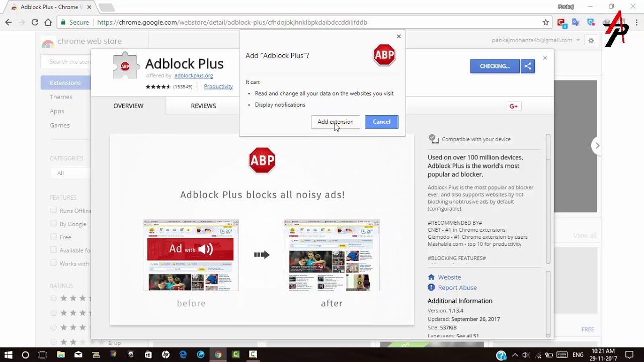Go to next screenshot with right arrow
The width and height of the screenshot is (644, 362).
[597, 146]
